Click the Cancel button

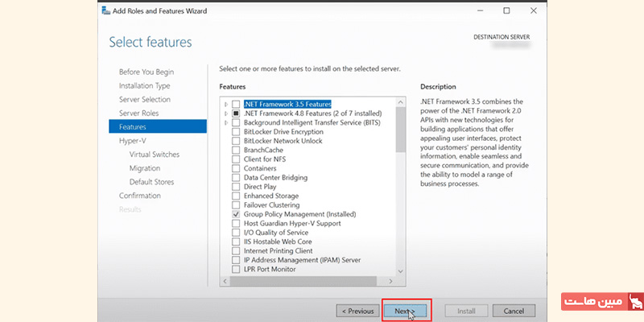[x=514, y=311]
